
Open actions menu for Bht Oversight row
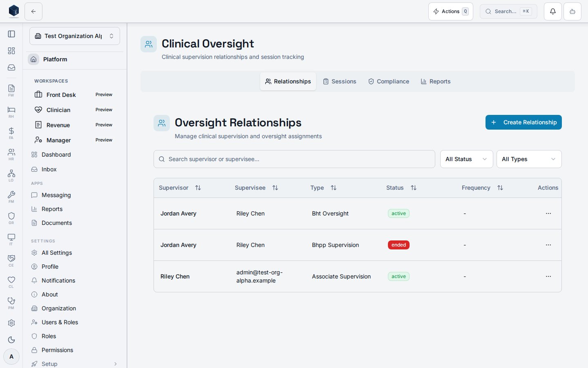coord(548,213)
